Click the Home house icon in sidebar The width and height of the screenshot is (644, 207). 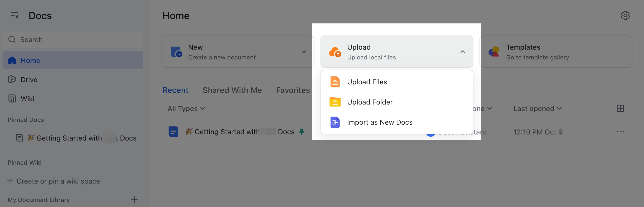click(x=12, y=60)
